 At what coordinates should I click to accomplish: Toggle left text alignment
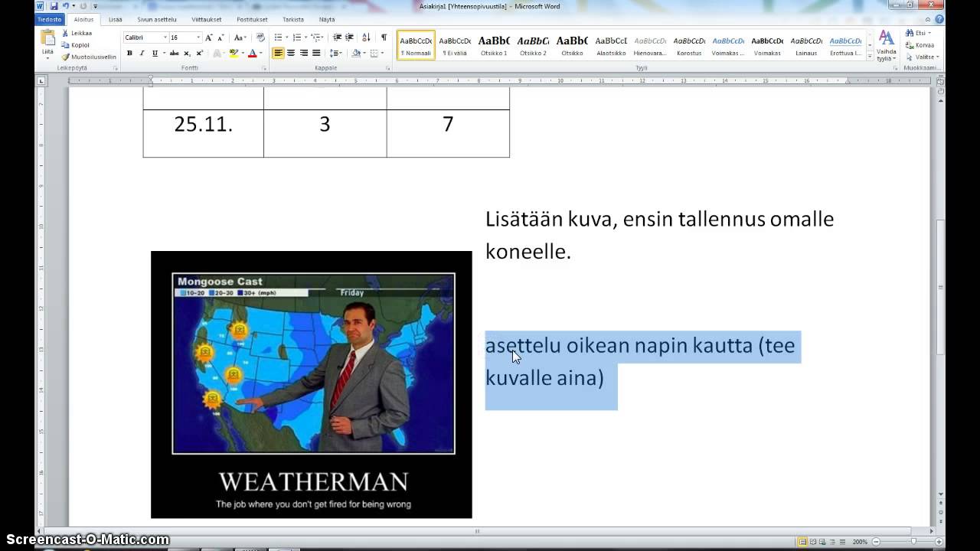click(x=278, y=54)
